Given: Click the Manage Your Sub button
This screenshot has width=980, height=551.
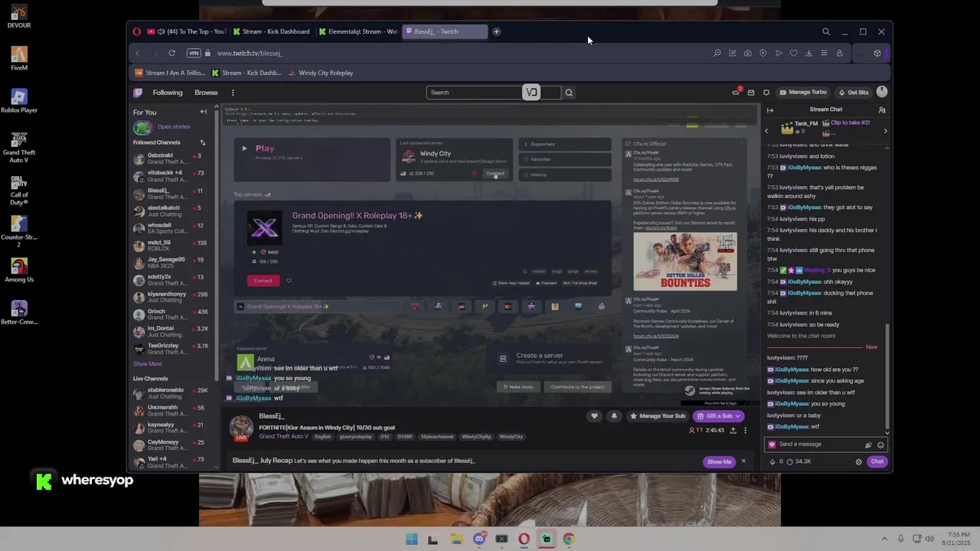Looking at the screenshot, I should click(x=657, y=416).
